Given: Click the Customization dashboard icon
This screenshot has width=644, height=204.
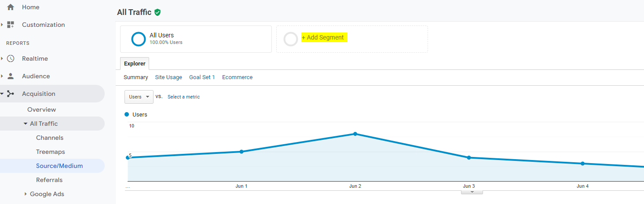Looking at the screenshot, I should pyautogui.click(x=11, y=25).
